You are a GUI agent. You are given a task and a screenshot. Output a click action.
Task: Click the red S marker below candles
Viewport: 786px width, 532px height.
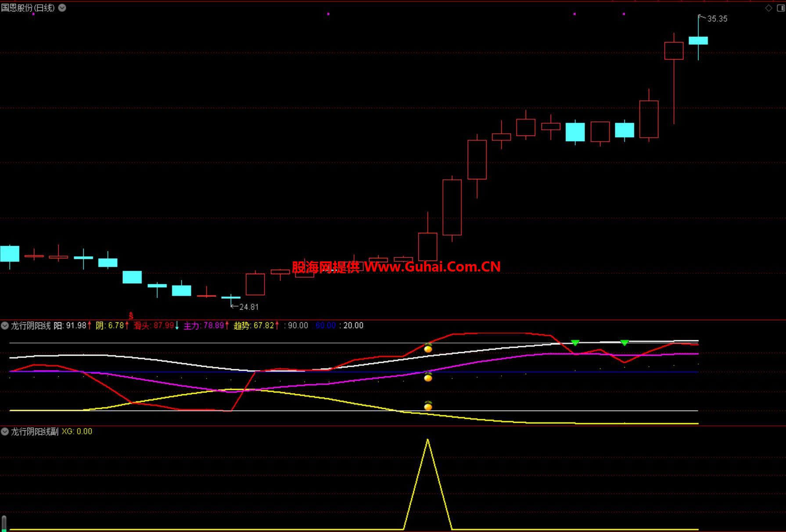[x=131, y=315]
